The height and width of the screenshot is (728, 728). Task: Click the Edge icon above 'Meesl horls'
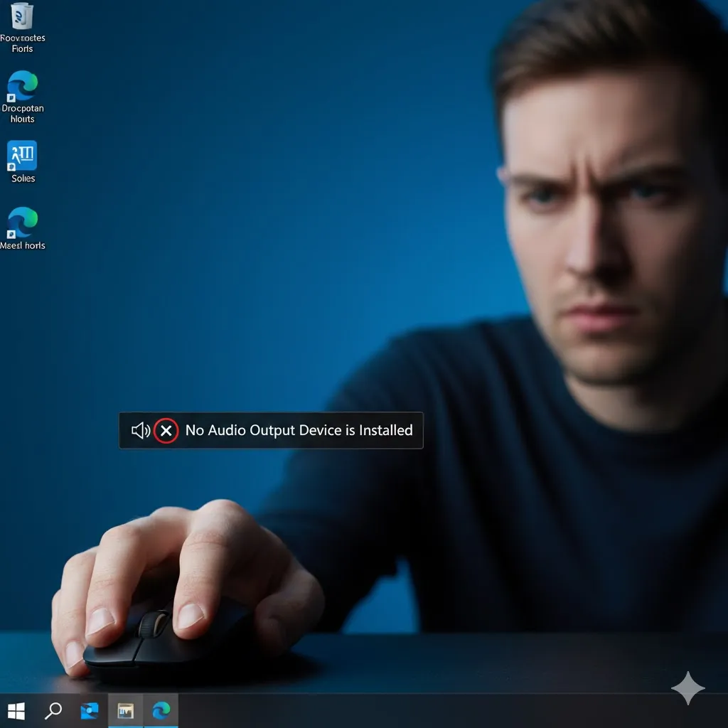click(22, 223)
